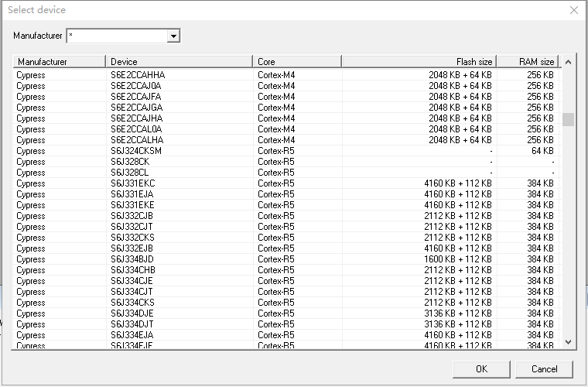Select device S6J331EJA
Screen dimensions: 588x387
pos(132,194)
